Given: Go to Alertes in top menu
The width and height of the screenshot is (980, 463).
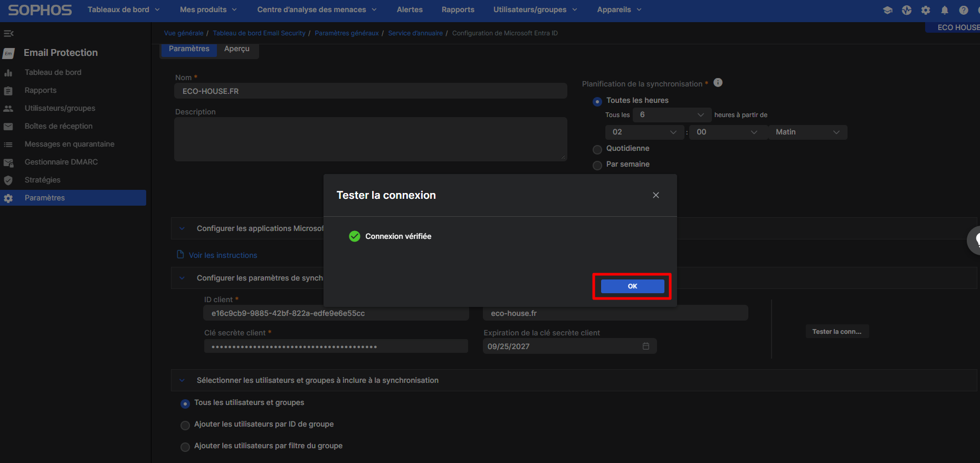Looking at the screenshot, I should (x=410, y=9).
